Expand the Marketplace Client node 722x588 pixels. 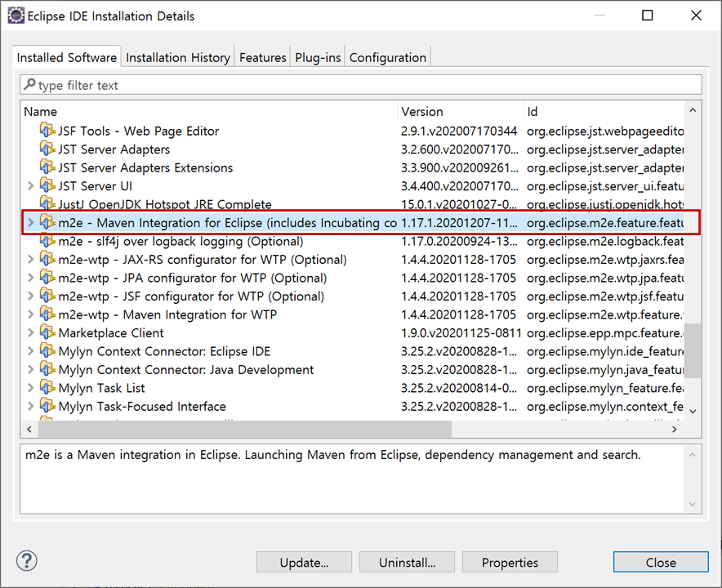30,332
